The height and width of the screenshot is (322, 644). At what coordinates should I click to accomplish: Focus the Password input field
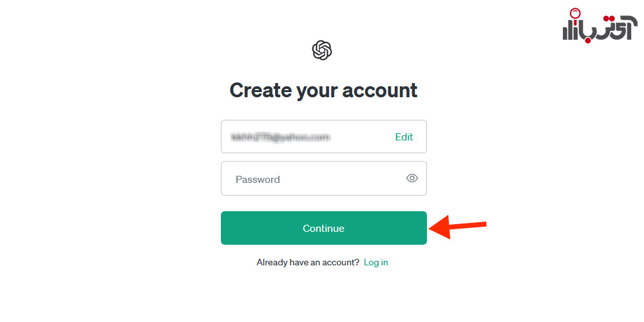[324, 178]
